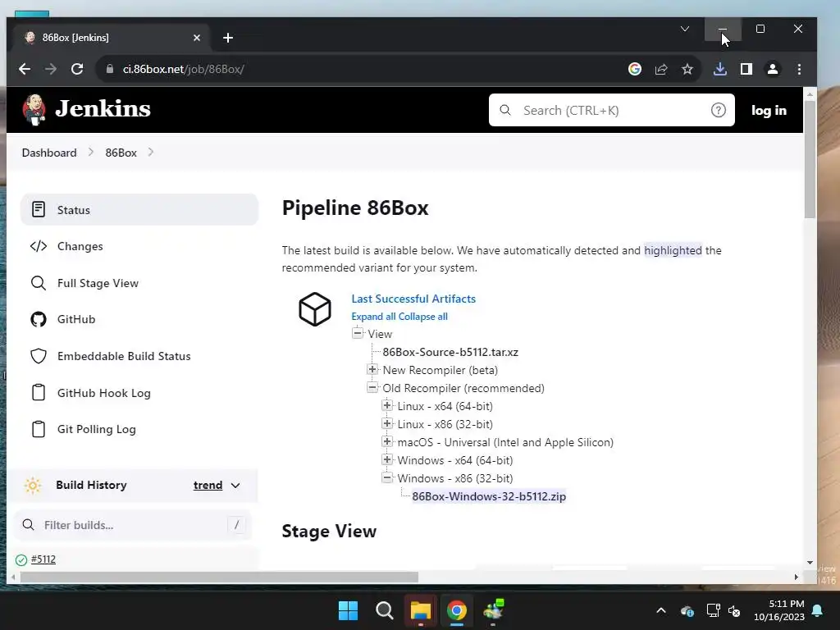The width and height of the screenshot is (840, 630).
Task: Click the log in link
Action: coord(769,111)
